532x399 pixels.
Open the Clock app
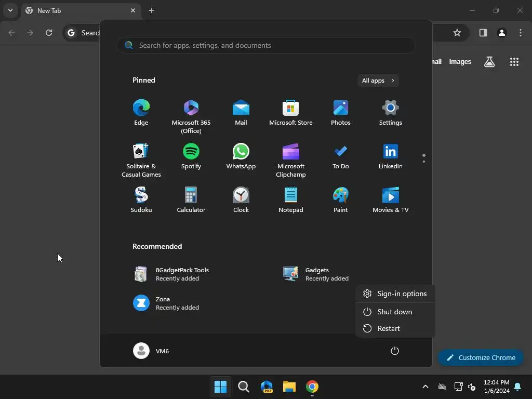click(241, 200)
